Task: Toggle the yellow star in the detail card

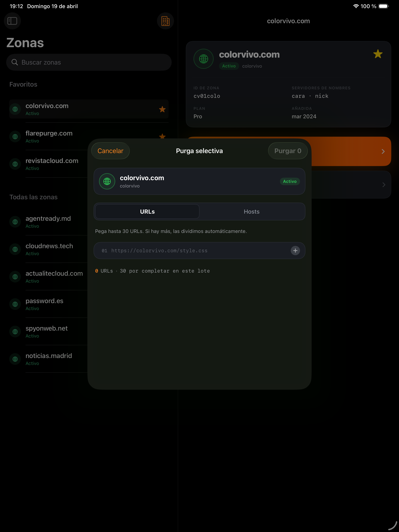Action: point(378,54)
